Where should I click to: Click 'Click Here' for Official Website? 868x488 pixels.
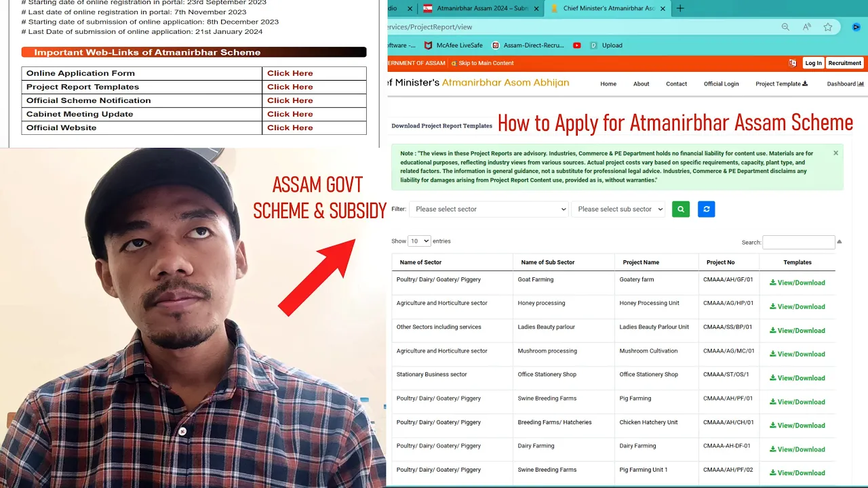(290, 127)
